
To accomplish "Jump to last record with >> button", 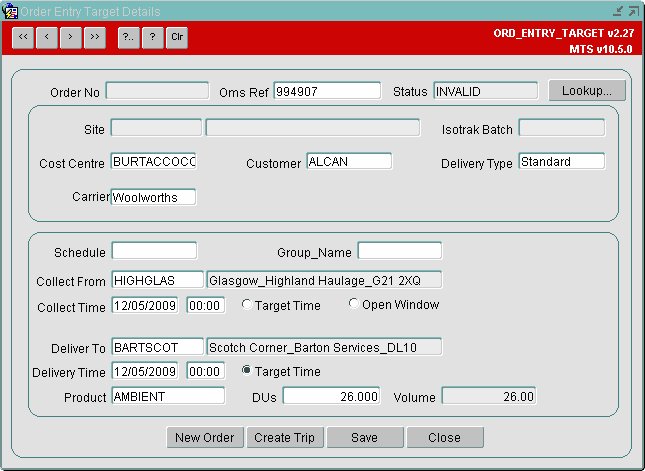I will click(95, 37).
